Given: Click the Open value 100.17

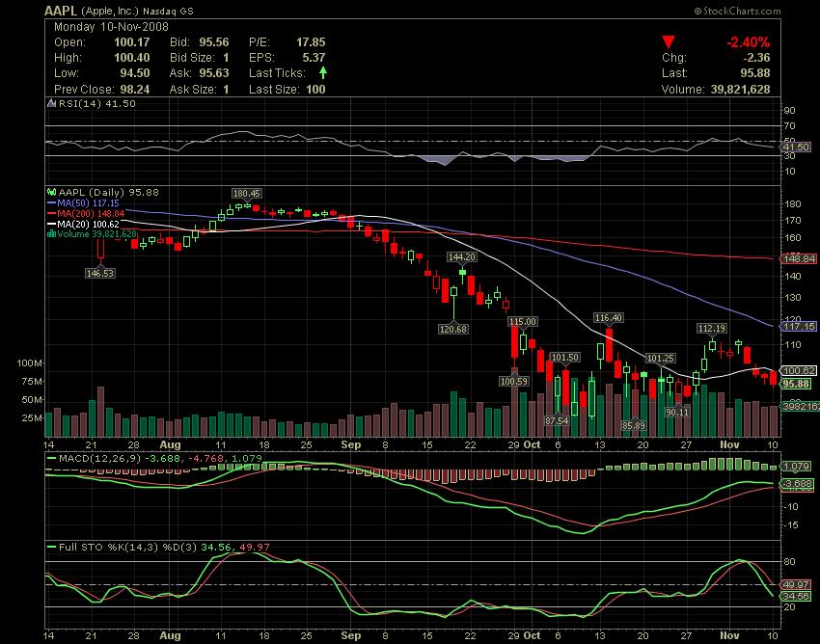Looking at the screenshot, I should tap(132, 42).
